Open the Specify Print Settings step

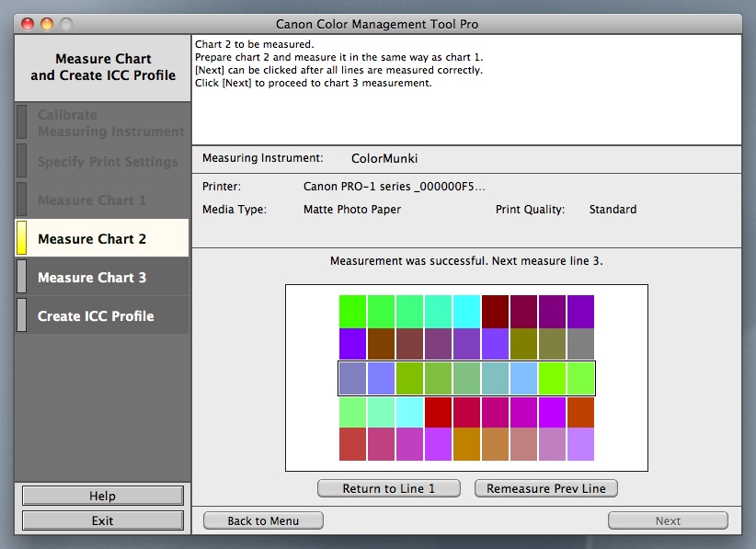point(108,162)
